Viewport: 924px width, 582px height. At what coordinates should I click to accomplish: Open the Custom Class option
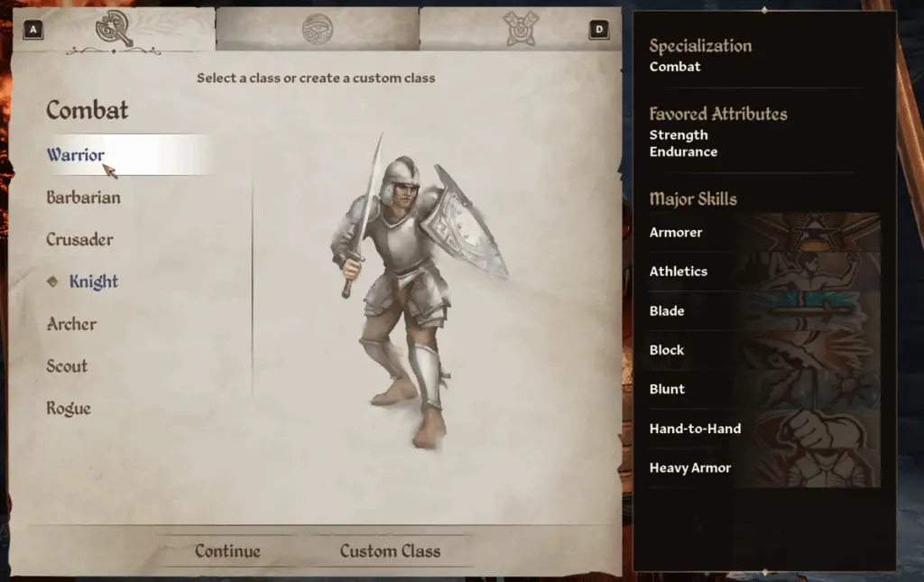coord(390,551)
